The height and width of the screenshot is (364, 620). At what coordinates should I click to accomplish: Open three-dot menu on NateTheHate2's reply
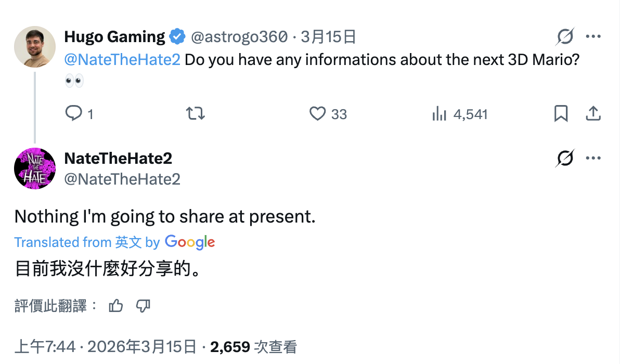click(x=593, y=158)
